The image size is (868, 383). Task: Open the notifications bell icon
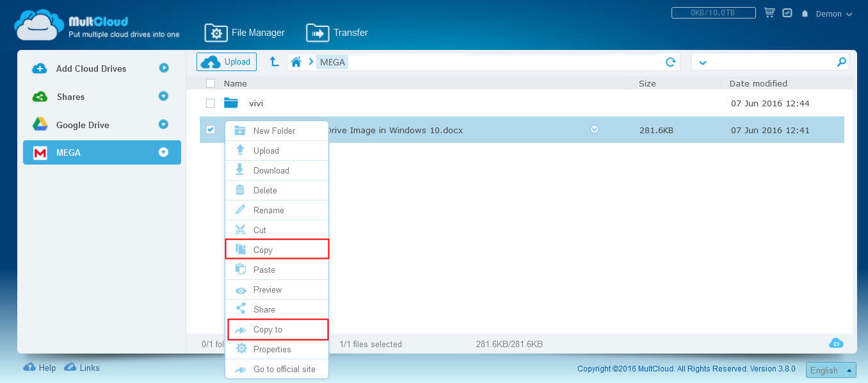(805, 13)
